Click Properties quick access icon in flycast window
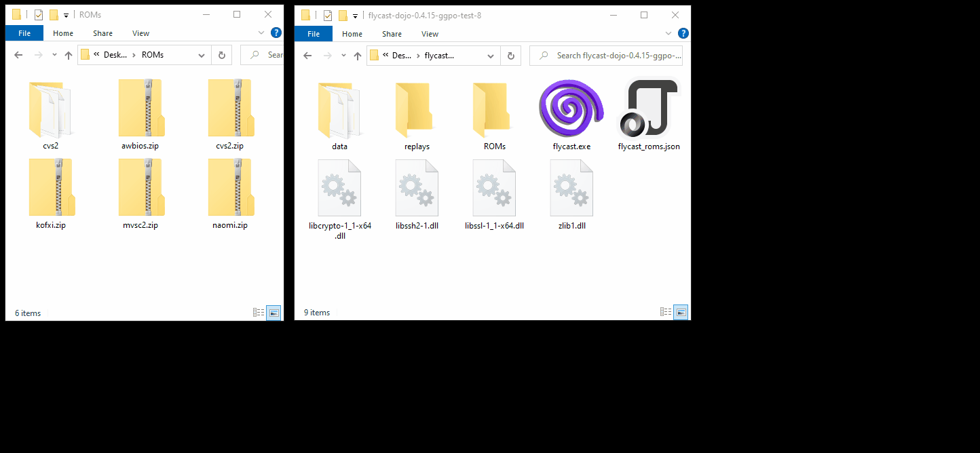Image resolution: width=980 pixels, height=453 pixels. tap(328, 15)
